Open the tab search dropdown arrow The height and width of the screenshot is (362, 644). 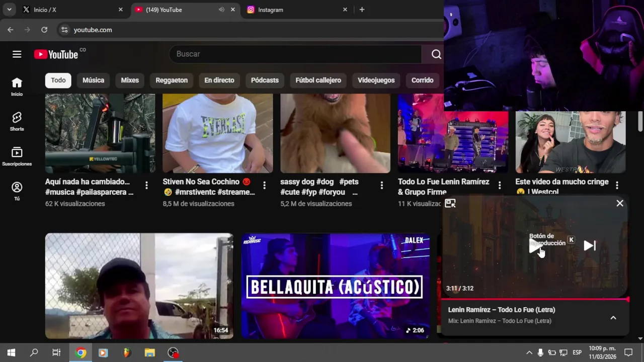tap(9, 10)
